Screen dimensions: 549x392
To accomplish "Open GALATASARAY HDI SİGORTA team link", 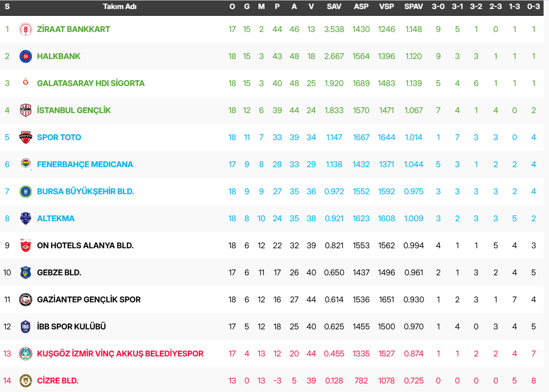I will [x=91, y=83].
